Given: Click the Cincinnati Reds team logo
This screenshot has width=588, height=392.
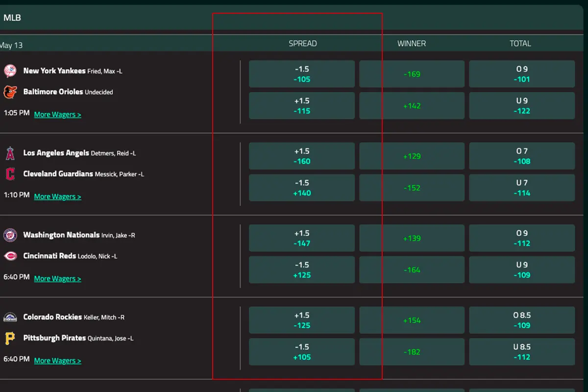Looking at the screenshot, I should click(10, 256).
